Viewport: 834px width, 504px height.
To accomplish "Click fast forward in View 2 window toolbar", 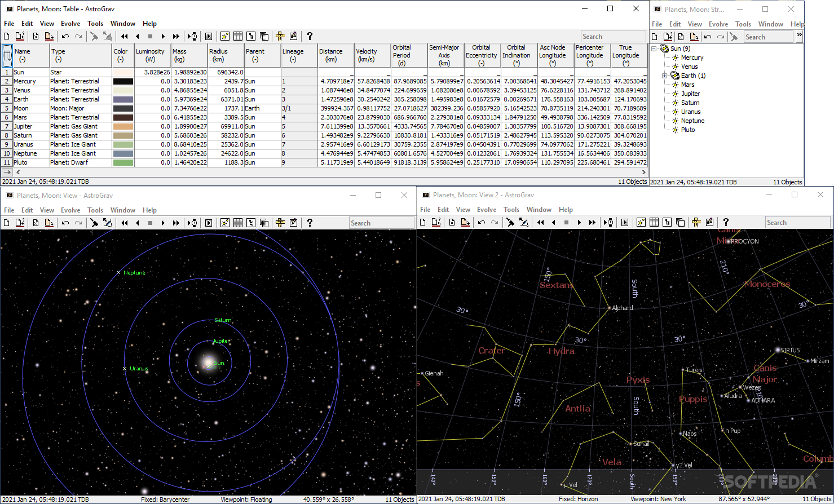I will click(x=592, y=222).
